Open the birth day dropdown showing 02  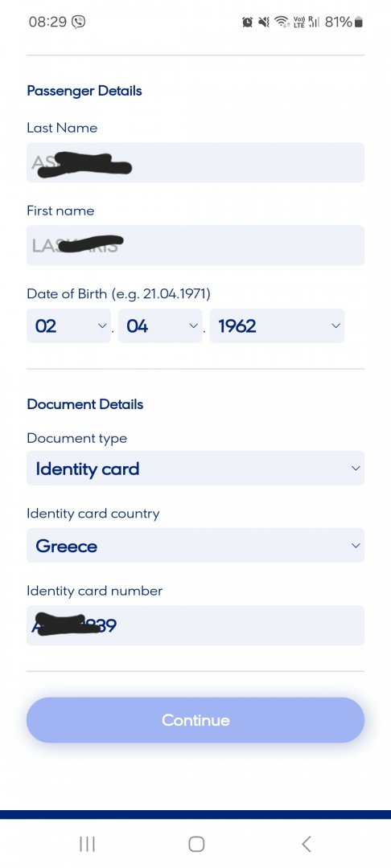(68, 326)
